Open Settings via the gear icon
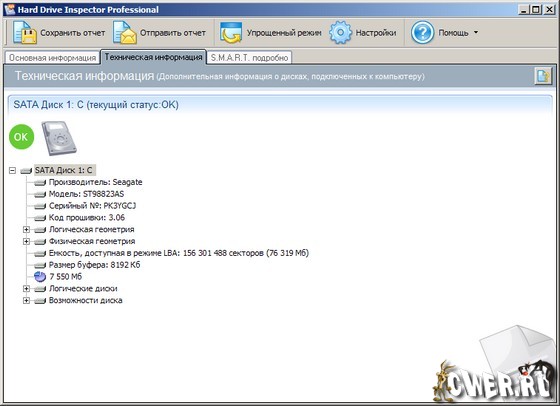Screen dimensions: 560x406 [340, 32]
